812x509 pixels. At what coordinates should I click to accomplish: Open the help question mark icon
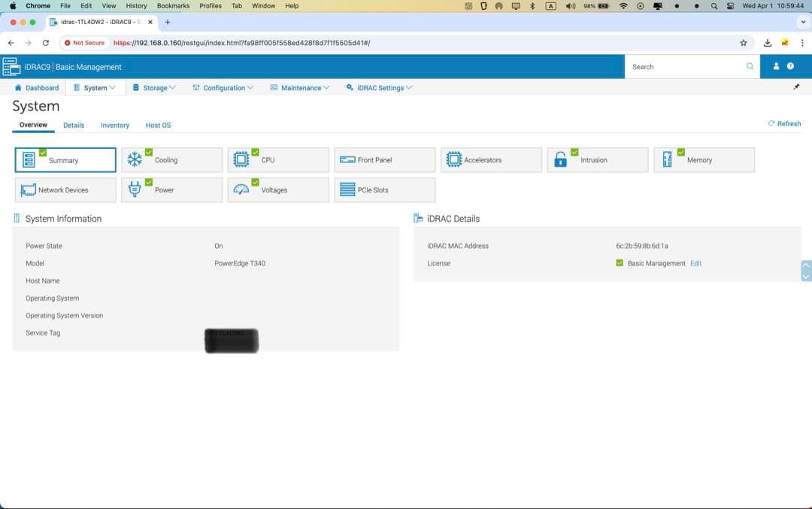pyautogui.click(x=790, y=66)
